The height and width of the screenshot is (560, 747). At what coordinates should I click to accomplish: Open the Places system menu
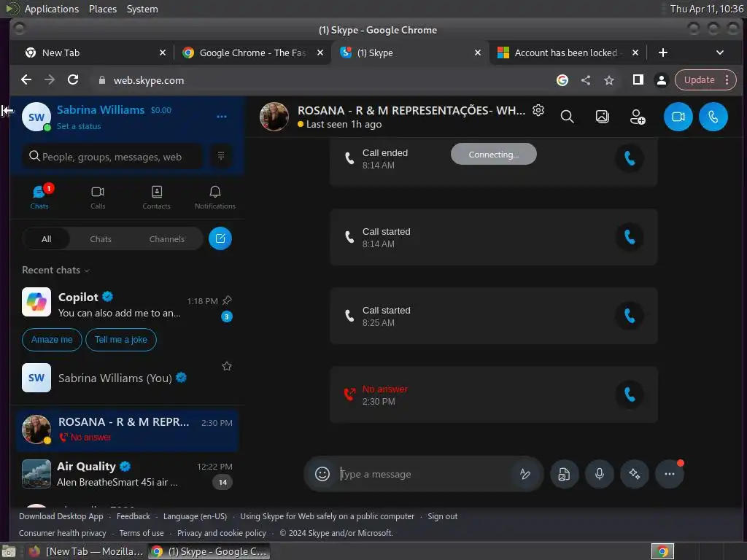tap(102, 9)
